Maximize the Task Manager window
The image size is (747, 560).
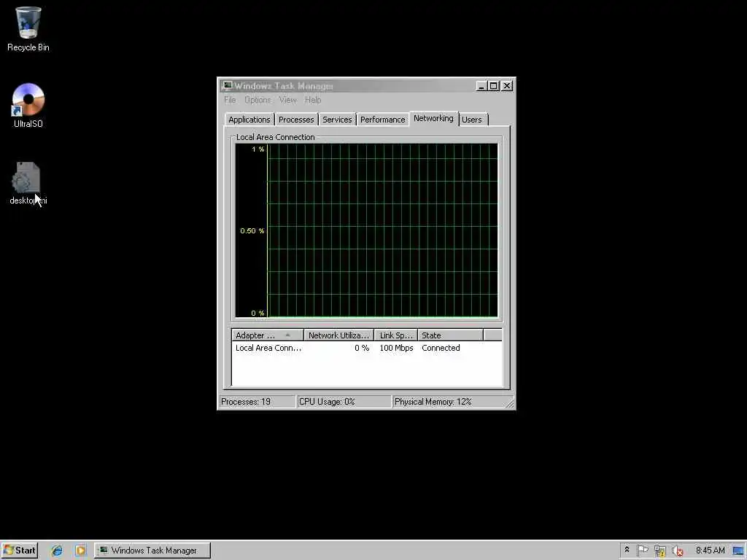(494, 86)
